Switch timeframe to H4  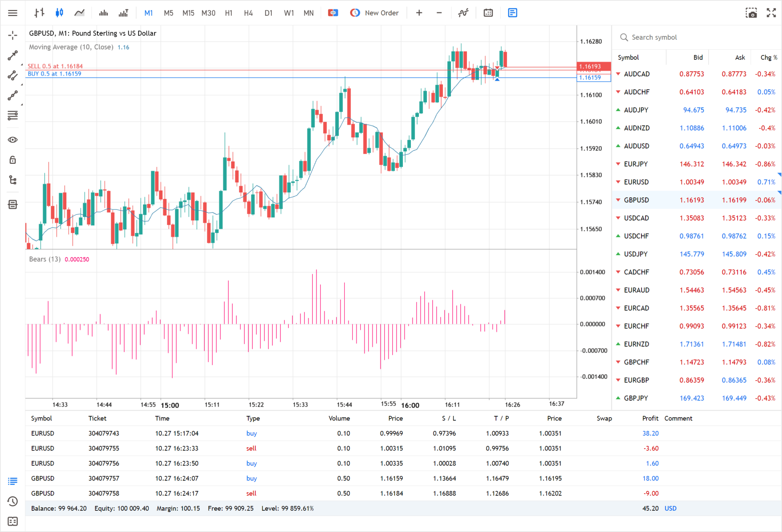248,13
